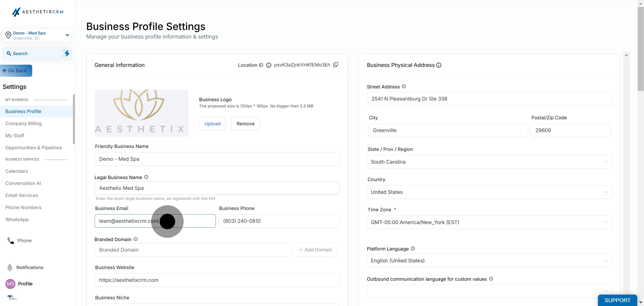Viewport: 644px width, 306px height.
Task: Copy the Location ID to clipboard
Action: point(336,65)
